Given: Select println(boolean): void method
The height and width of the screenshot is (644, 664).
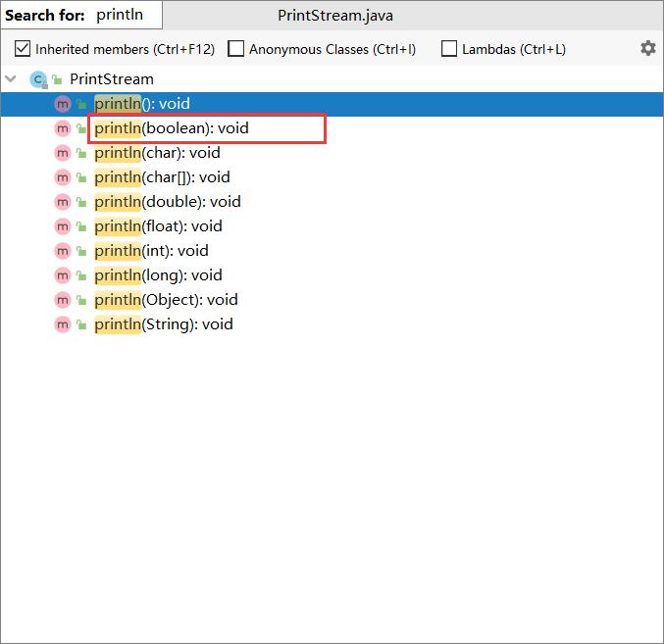Looking at the screenshot, I should pos(172,128).
